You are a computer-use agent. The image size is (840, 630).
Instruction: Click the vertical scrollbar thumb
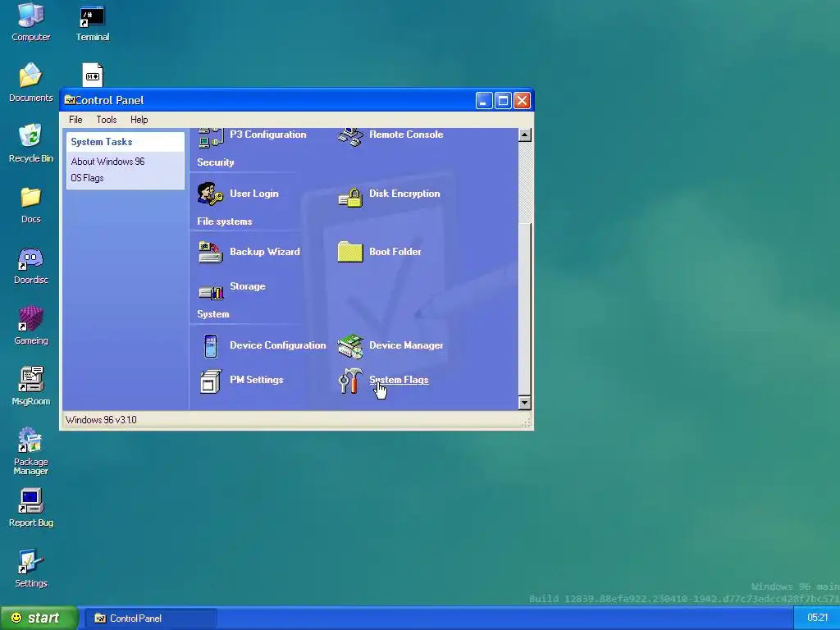point(525,309)
